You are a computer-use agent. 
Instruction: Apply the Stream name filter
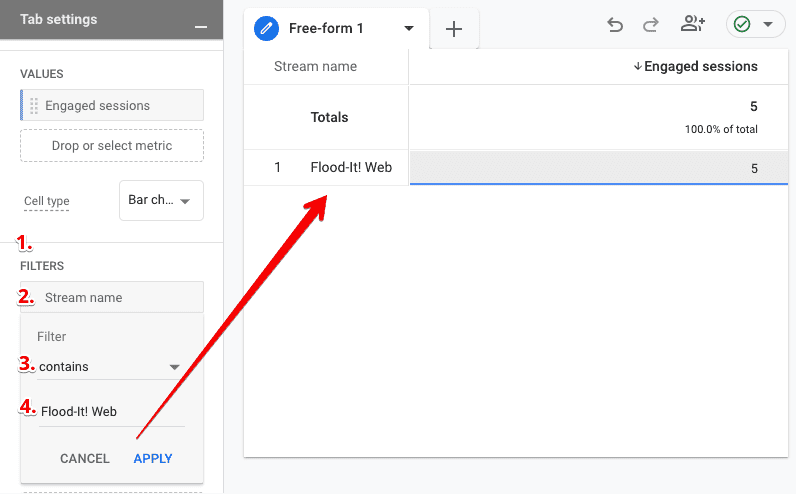tap(153, 458)
